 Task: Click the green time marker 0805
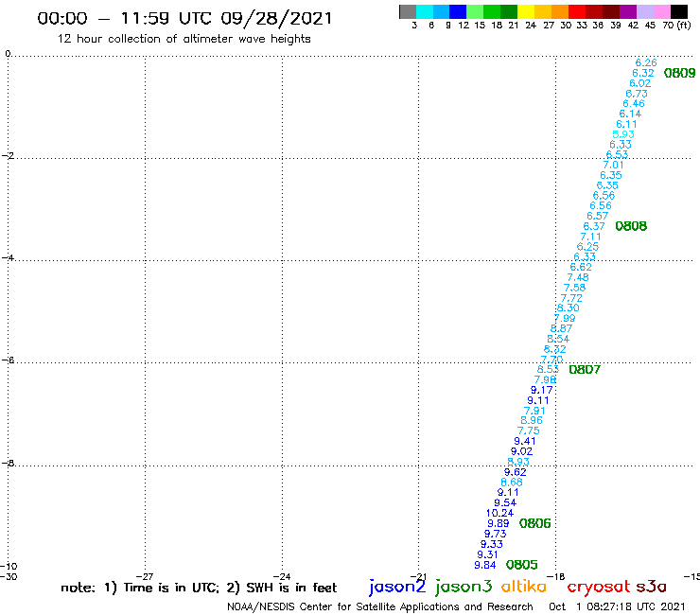point(521,565)
